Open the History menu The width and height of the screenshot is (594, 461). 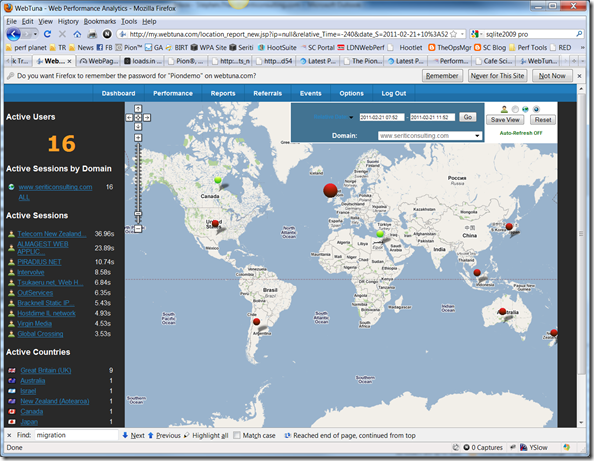coord(68,21)
